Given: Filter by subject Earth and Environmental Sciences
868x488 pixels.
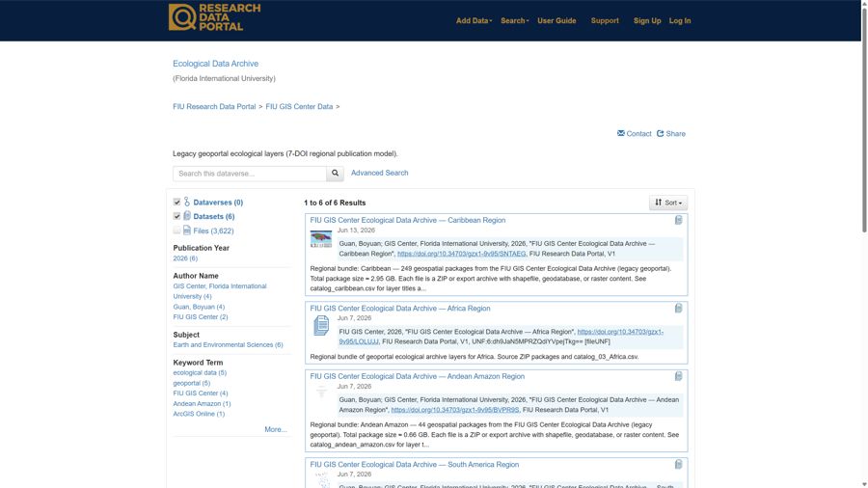Looking at the screenshot, I should coord(228,344).
